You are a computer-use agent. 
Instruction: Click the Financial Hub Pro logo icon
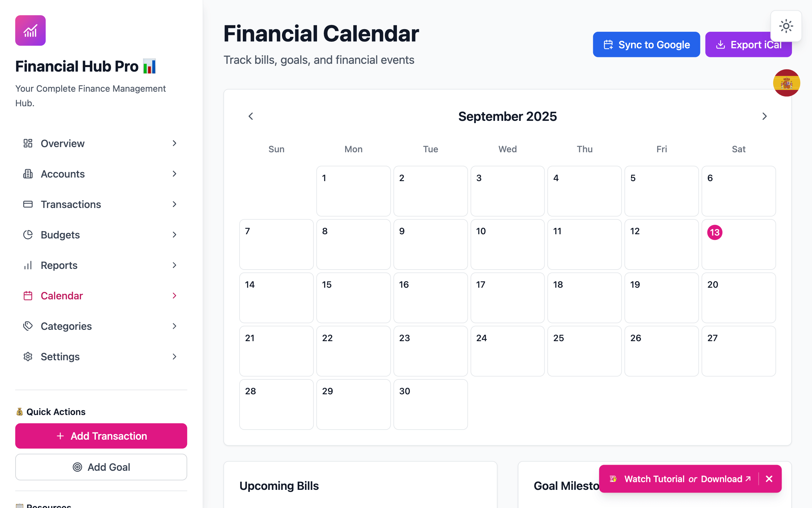(x=30, y=30)
